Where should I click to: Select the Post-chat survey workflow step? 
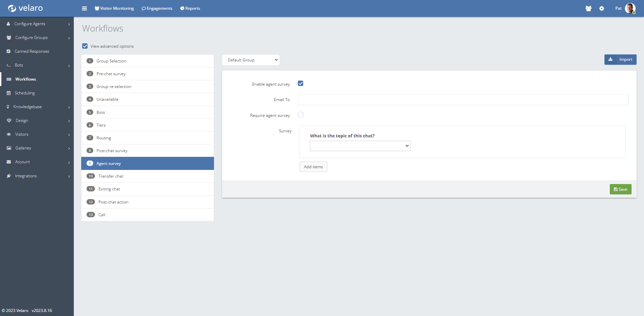click(112, 151)
